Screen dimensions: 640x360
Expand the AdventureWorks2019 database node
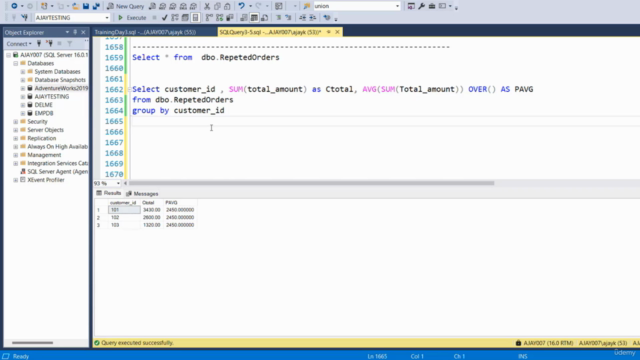tap(23, 89)
